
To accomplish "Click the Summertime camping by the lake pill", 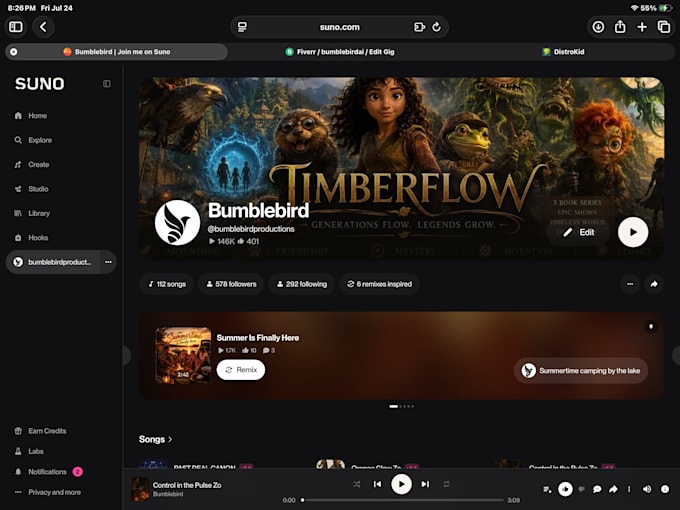I will pyautogui.click(x=581, y=371).
